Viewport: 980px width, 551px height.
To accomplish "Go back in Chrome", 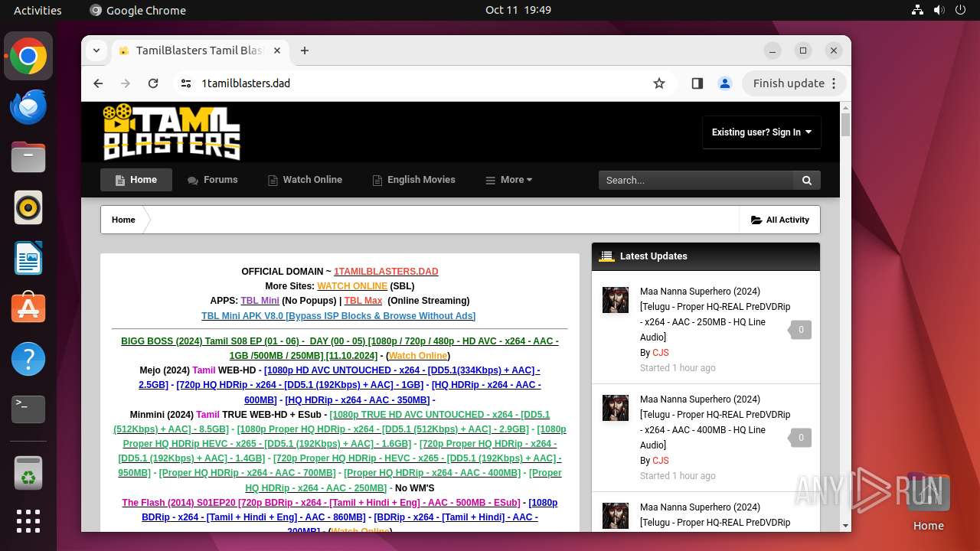I will pyautogui.click(x=98, y=83).
